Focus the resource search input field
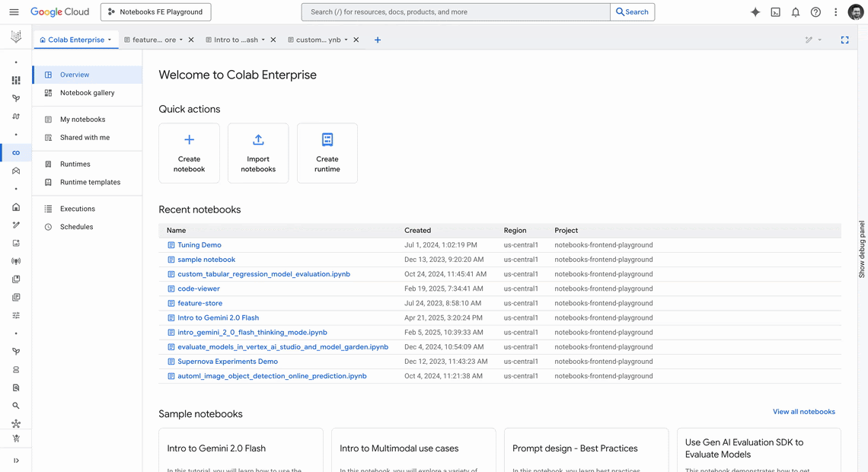 point(455,11)
